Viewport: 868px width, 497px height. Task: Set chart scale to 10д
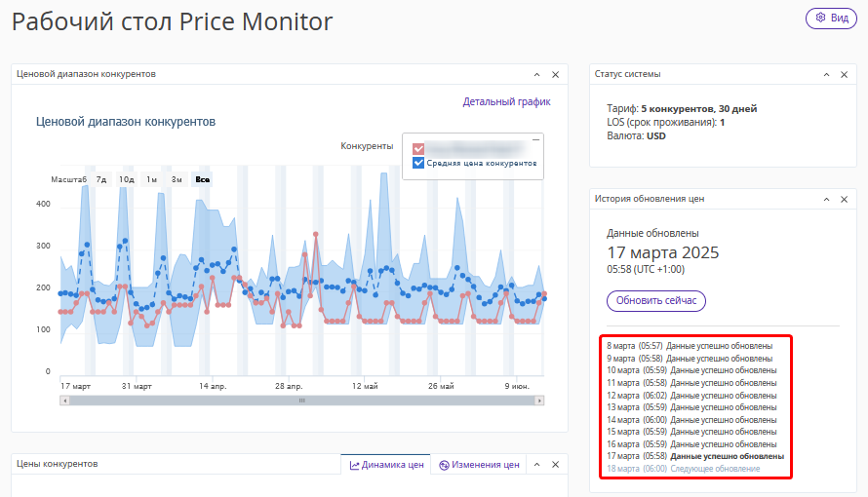[x=126, y=179]
